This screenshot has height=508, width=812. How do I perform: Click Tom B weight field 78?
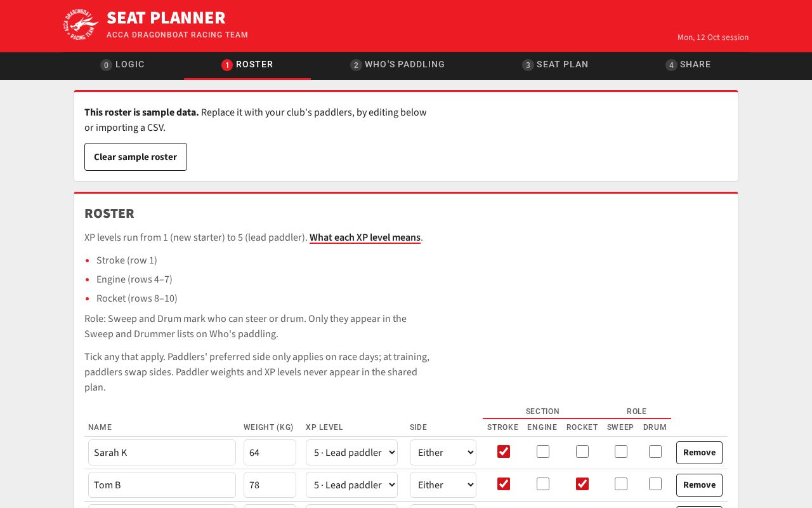[x=270, y=485]
